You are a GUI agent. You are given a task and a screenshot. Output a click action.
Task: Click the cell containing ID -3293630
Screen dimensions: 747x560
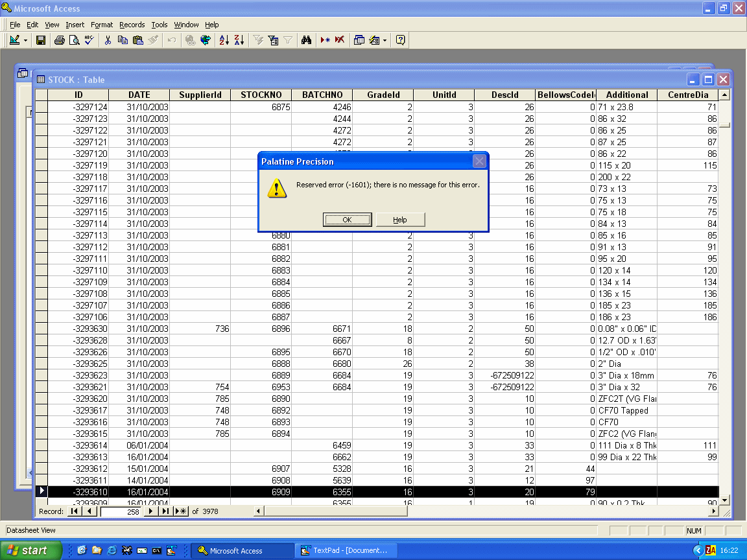[x=78, y=329]
